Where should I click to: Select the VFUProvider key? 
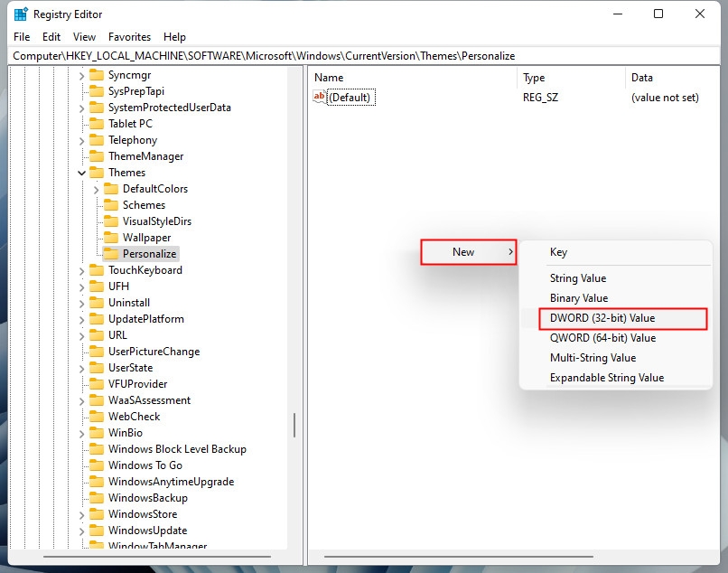(137, 384)
